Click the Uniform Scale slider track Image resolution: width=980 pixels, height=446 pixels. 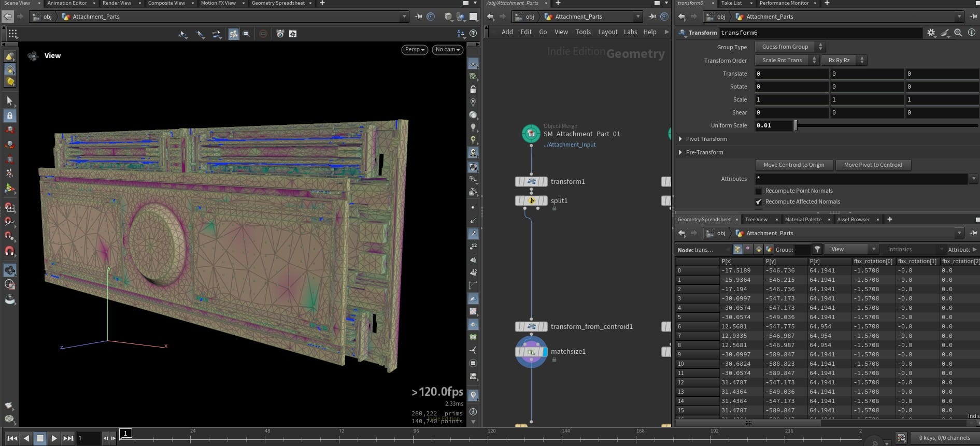[886, 126]
